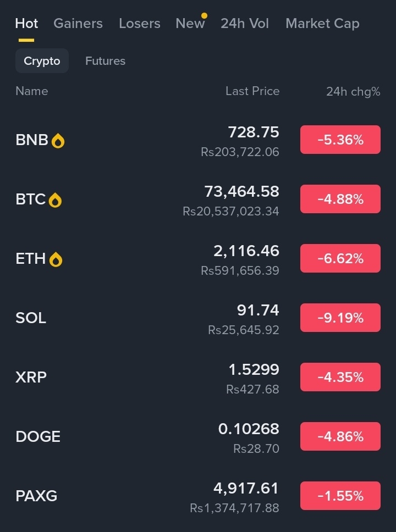Sort by the Last Price column header
This screenshot has width=396, height=532.
(x=252, y=91)
